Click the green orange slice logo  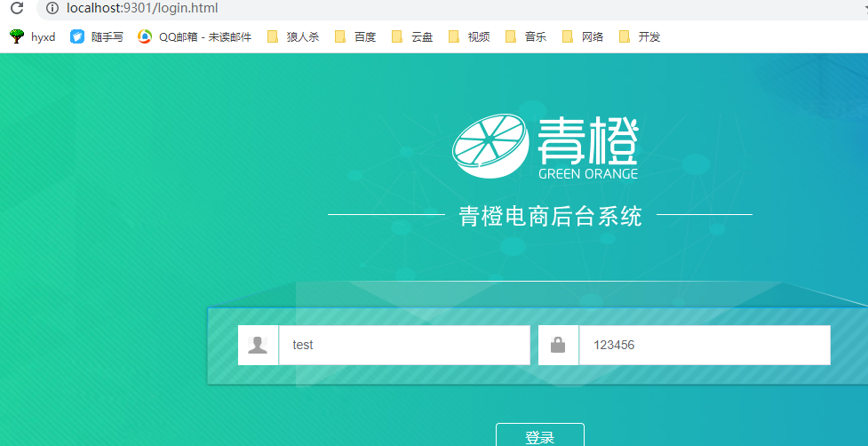pos(491,146)
